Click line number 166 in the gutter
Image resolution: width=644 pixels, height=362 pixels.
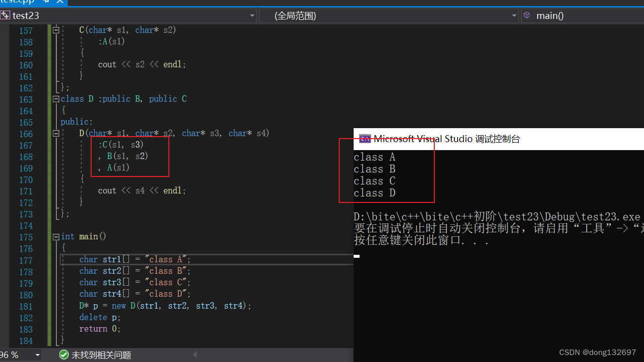[26, 134]
